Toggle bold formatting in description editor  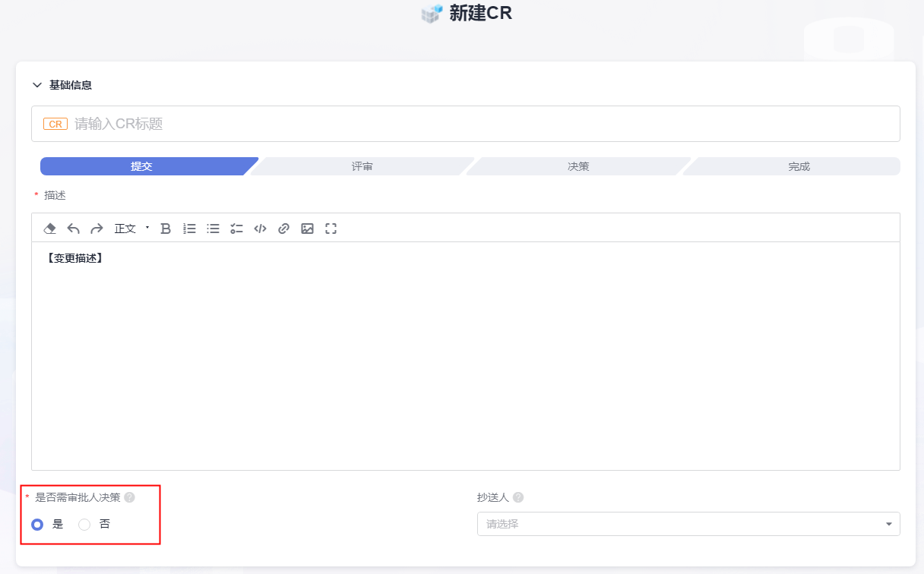tap(166, 229)
